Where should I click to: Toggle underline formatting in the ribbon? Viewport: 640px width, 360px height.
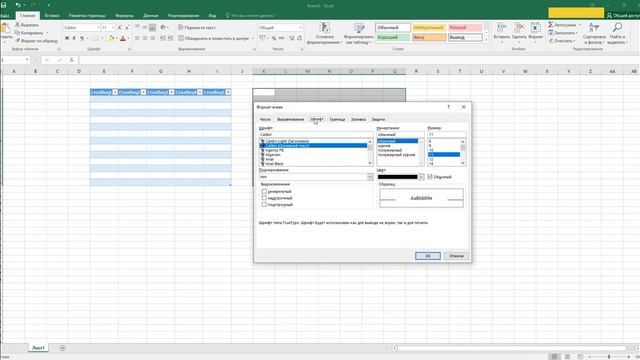[82, 38]
